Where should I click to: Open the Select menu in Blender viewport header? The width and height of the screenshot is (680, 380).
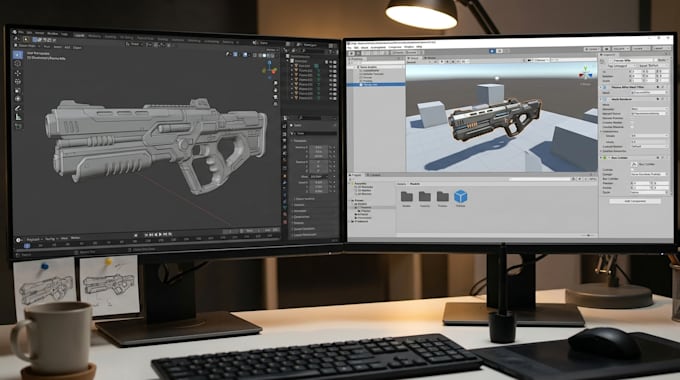tap(57, 47)
